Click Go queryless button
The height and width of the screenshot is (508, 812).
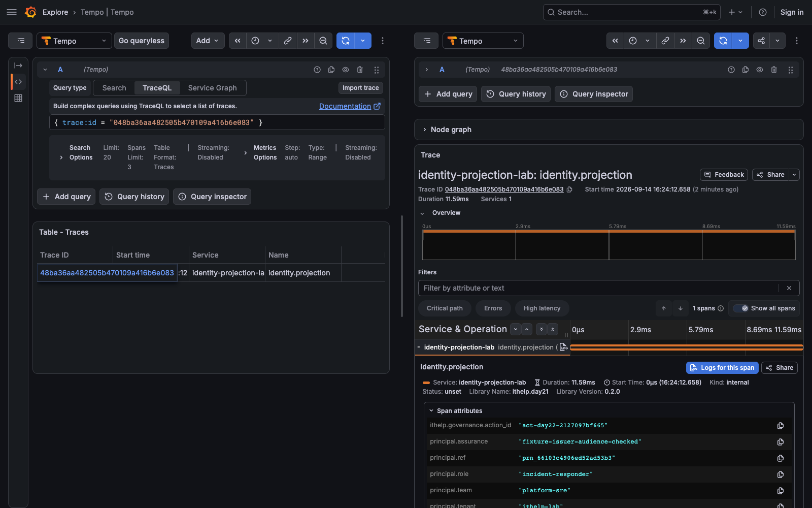pos(142,41)
